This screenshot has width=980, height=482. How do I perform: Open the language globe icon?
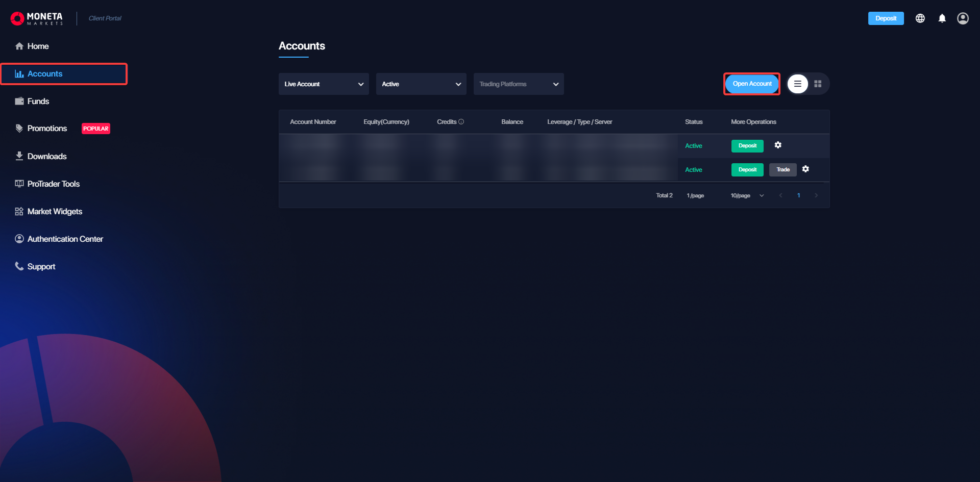coord(920,18)
